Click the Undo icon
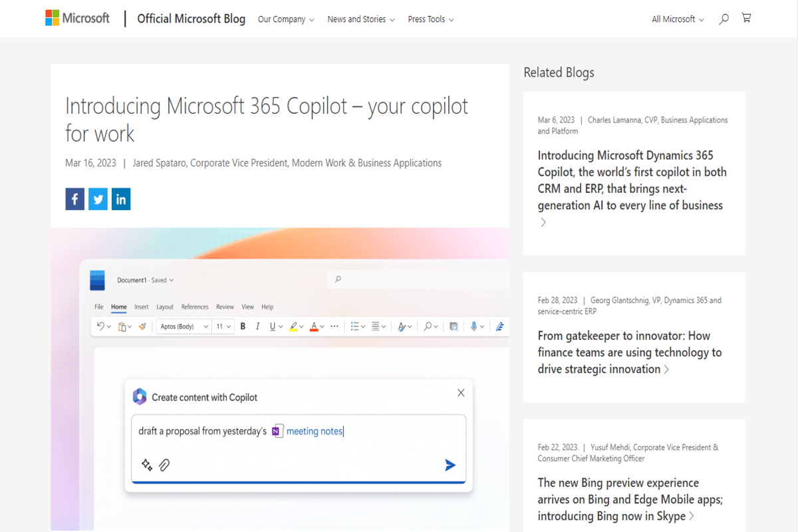Screen dimensions: 798x532 coord(100,326)
